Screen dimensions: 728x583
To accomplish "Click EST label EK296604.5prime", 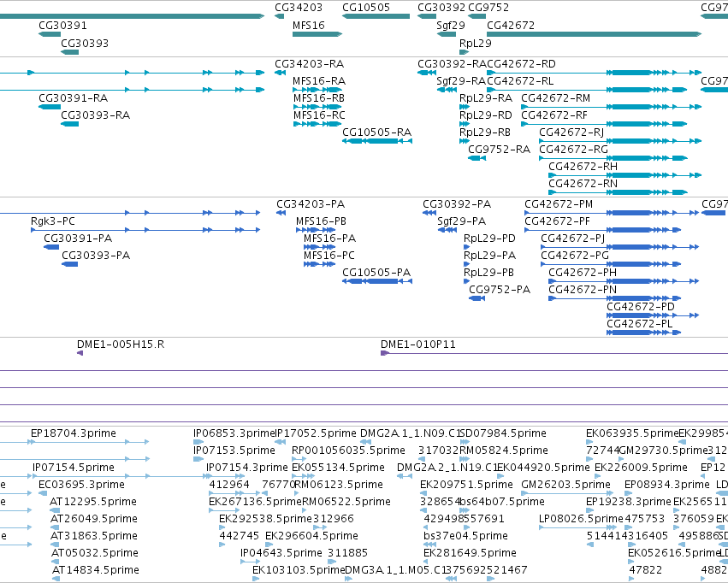I will pyautogui.click(x=311, y=536).
